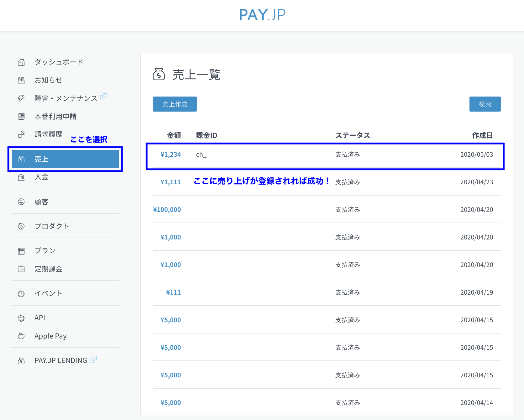Open the API settings menu item
524x420 pixels.
tap(40, 318)
